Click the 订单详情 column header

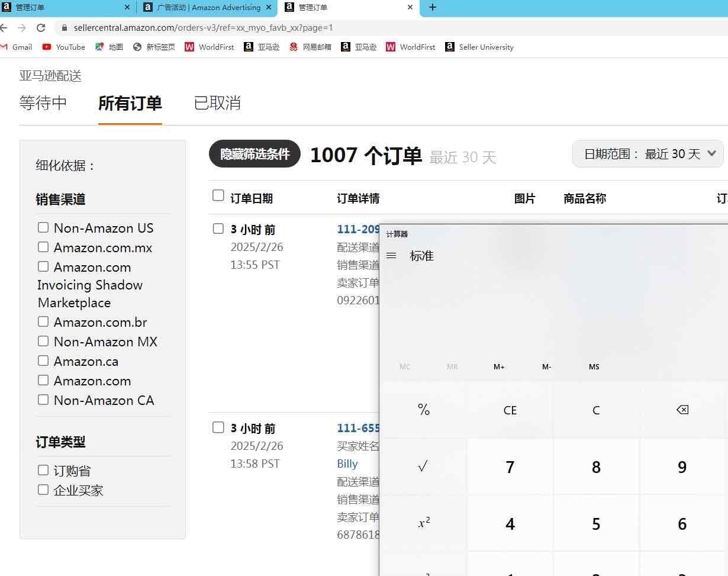point(358,198)
